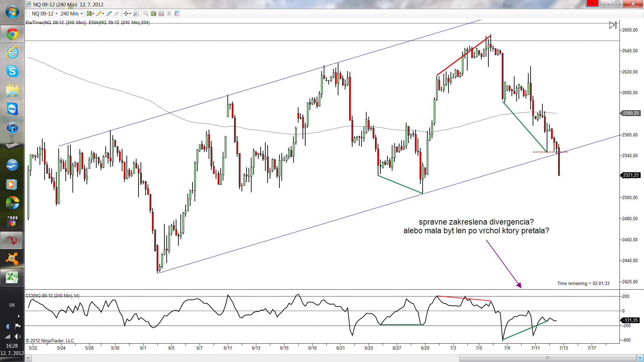Click the horizontal scrollbar left arrow
This screenshot has height=362, width=644.
point(29,358)
